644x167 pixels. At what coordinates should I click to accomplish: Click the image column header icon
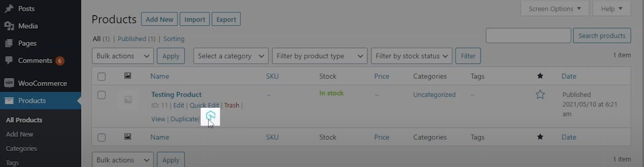tap(128, 76)
